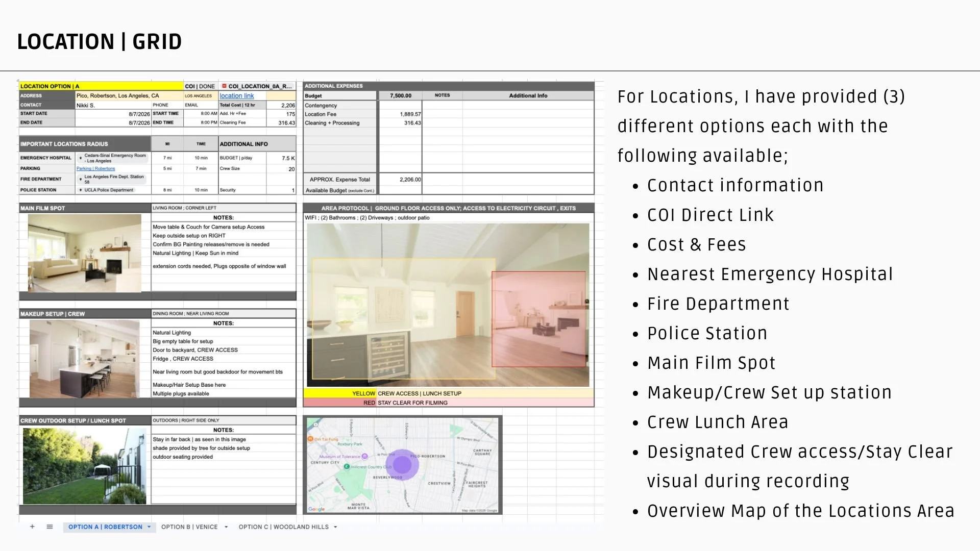Select the address cell Pico, Robertson, Los Angeles

tap(129, 96)
